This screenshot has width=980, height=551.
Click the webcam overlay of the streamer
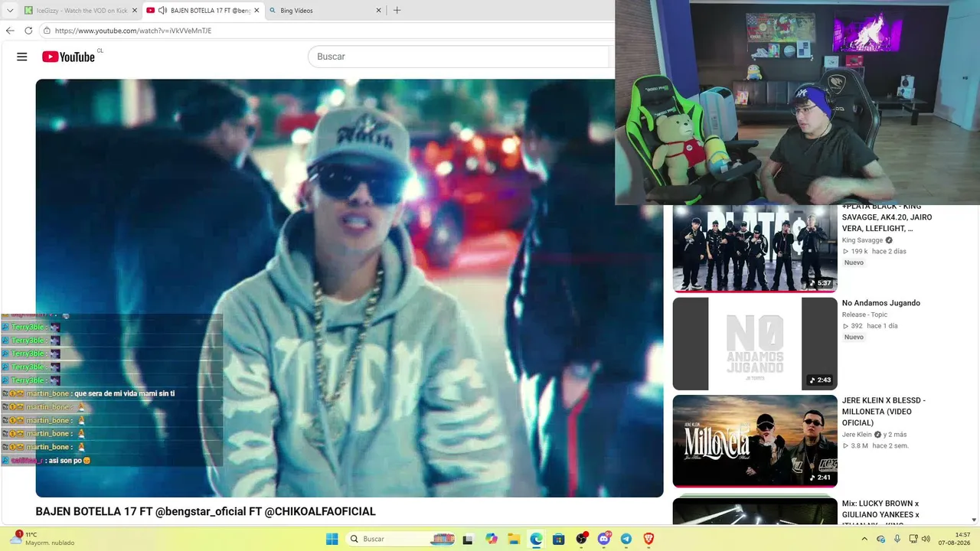(x=797, y=103)
